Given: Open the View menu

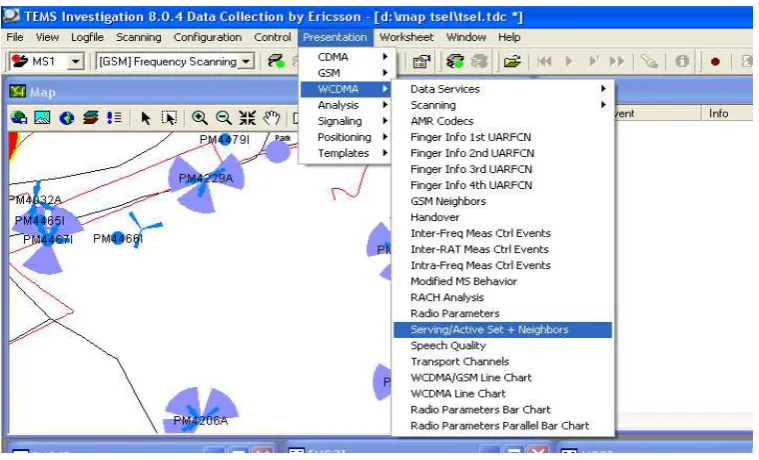Looking at the screenshot, I should (x=47, y=37).
